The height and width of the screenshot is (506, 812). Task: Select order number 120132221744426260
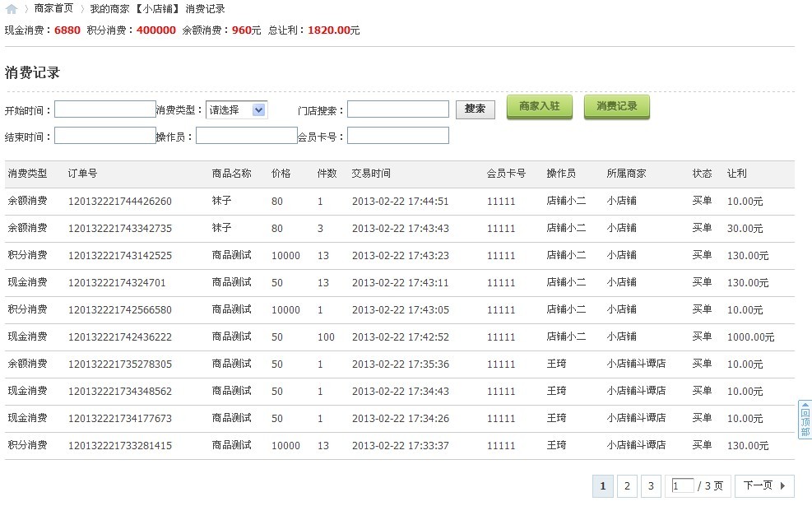119,202
